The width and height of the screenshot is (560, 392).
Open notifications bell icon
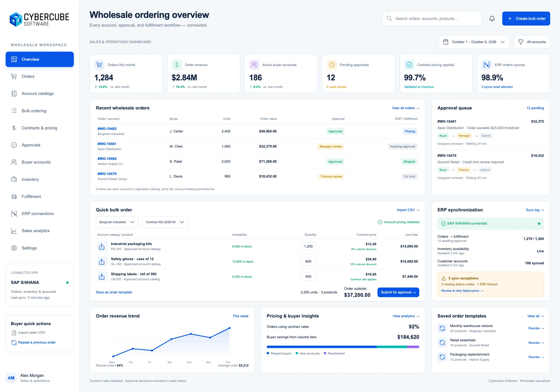tap(492, 18)
